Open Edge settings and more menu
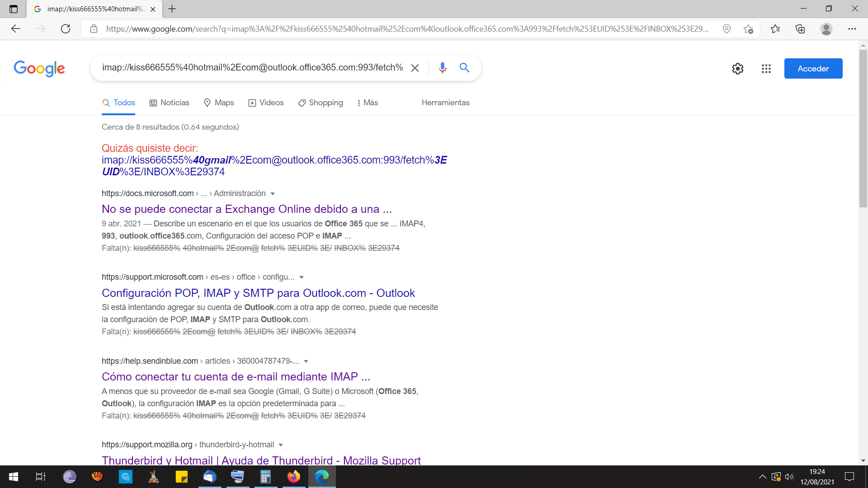The height and width of the screenshot is (488, 868). (852, 29)
